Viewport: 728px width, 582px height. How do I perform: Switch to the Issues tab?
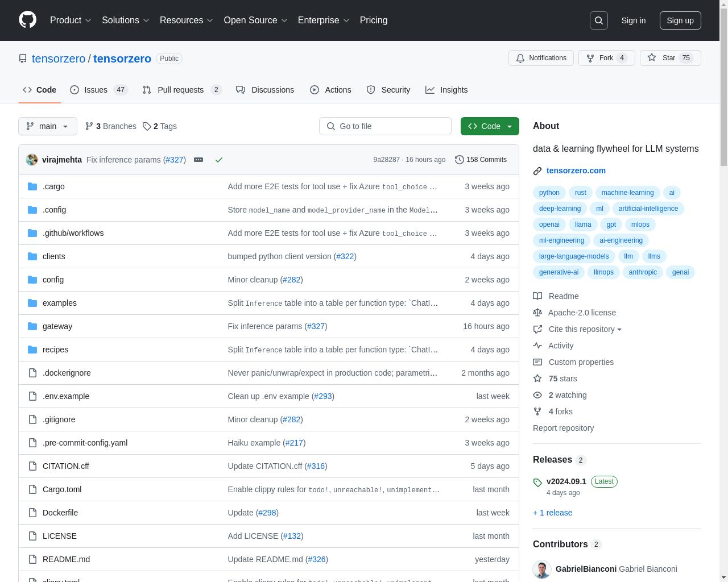[x=99, y=90]
